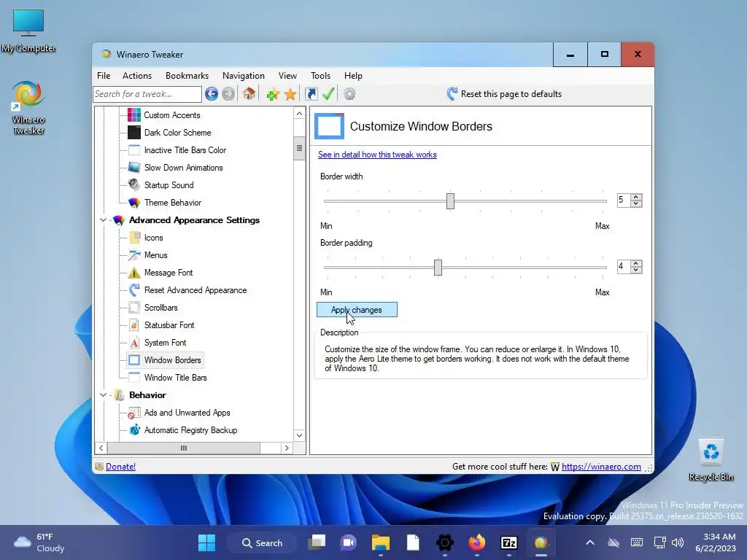Open System Font tweak
The image size is (747, 560).
165,343
